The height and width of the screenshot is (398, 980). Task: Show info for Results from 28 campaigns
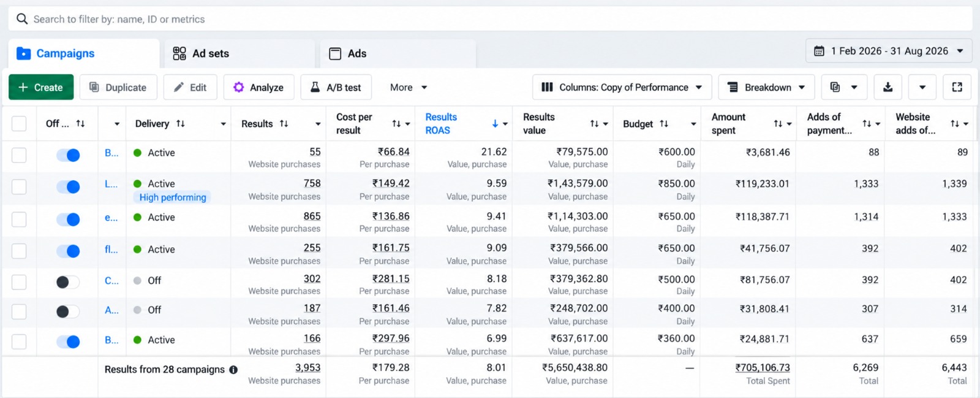[x=233, y=370]
